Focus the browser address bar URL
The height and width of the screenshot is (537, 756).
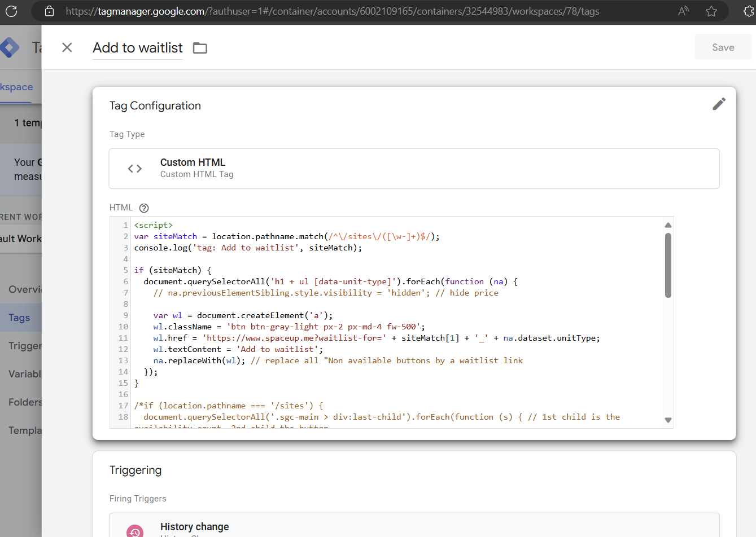coord(333,11)
